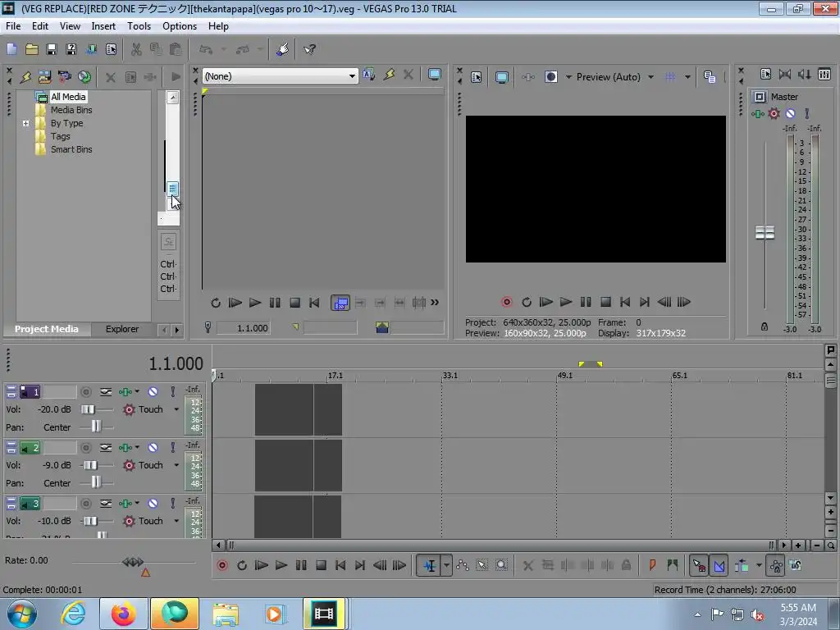The width and height of the screenshot is (840, 630).
Task: Arm track 1 for record
Action: [x=85, y=391]
